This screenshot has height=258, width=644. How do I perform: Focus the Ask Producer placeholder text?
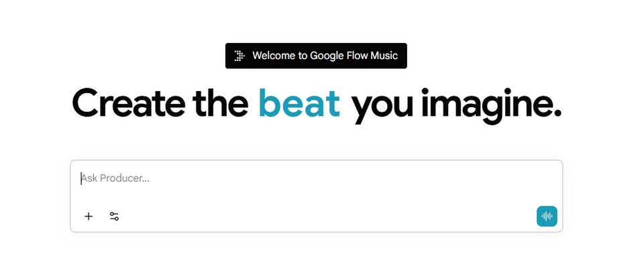click(115, 178)
